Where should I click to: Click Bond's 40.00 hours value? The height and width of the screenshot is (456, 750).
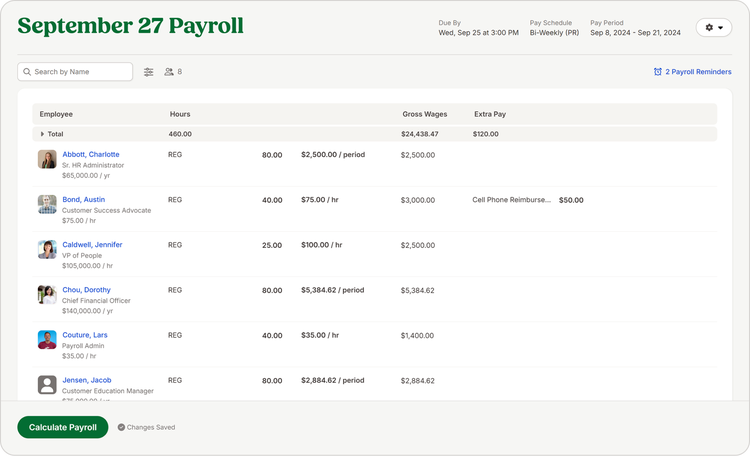click(272, 200)
